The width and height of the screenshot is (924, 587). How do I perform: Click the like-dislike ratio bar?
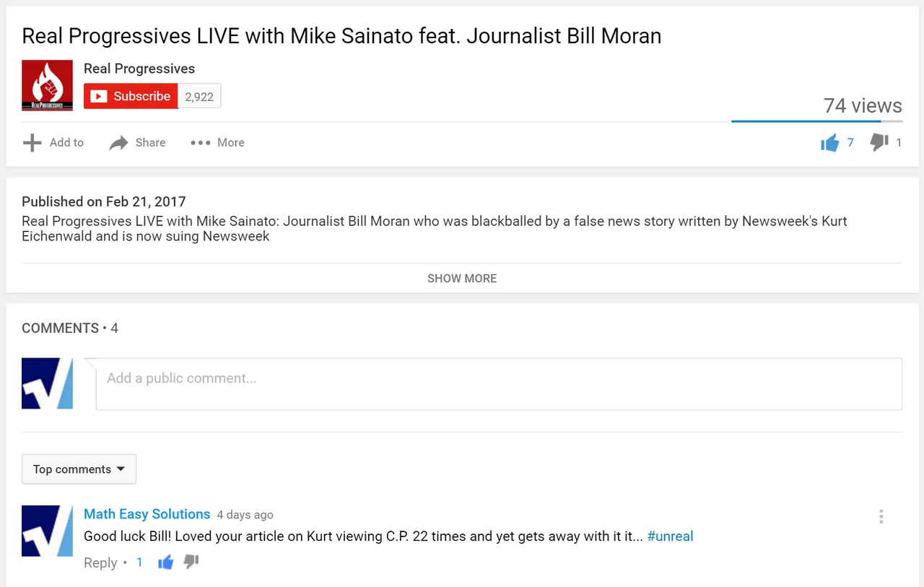pyautogui.click(x=816, y=121)
